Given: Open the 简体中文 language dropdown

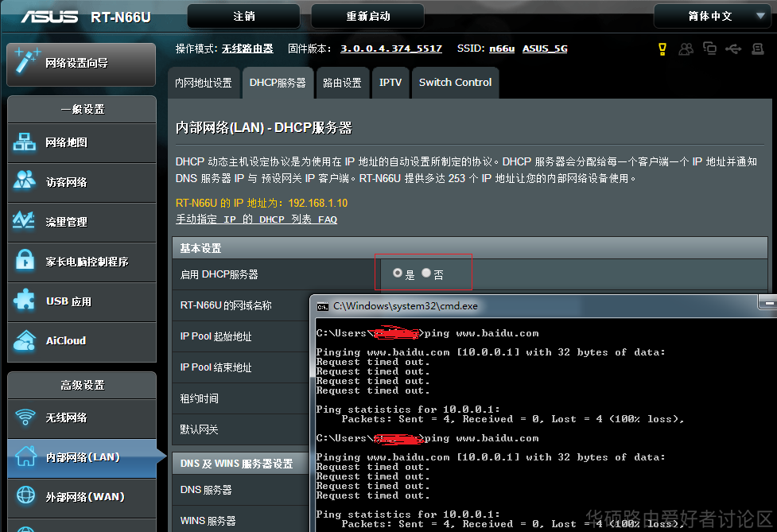Looking at the screenshot, I should 714,17.
